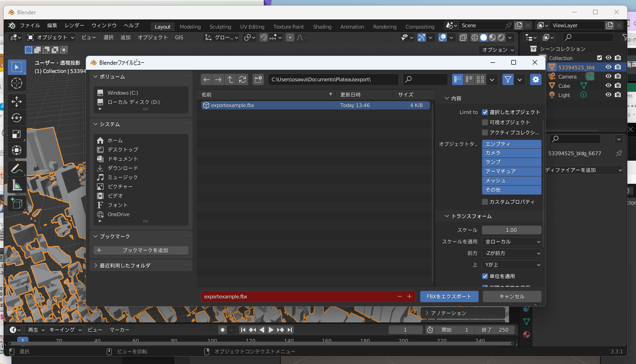Open 編集 menu
The height and width of the screenshot is (364, 636).
pos(52,25)
